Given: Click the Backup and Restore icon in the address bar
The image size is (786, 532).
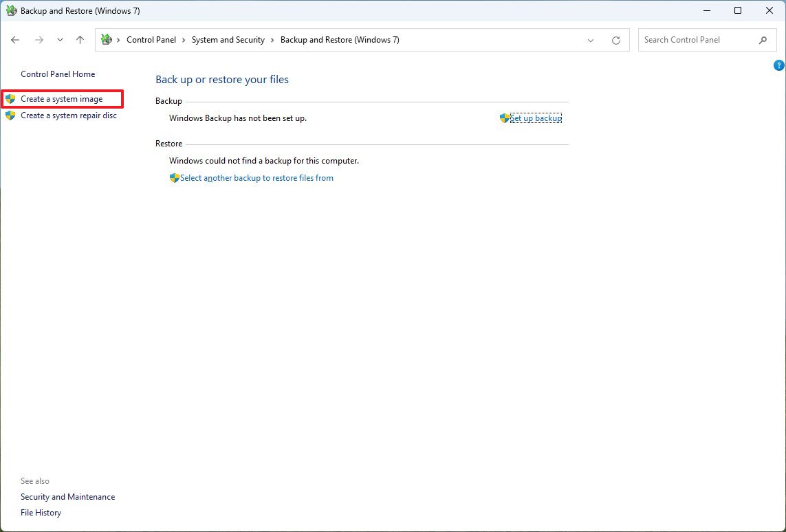Looking at the screenshot, I should [x=107, y=40].
